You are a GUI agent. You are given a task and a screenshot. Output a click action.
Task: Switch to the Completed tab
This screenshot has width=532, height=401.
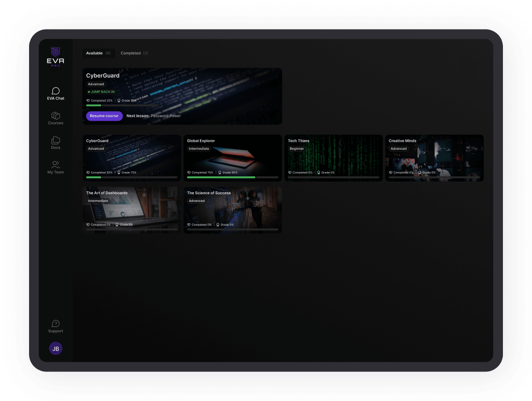[x=134, y=53]
